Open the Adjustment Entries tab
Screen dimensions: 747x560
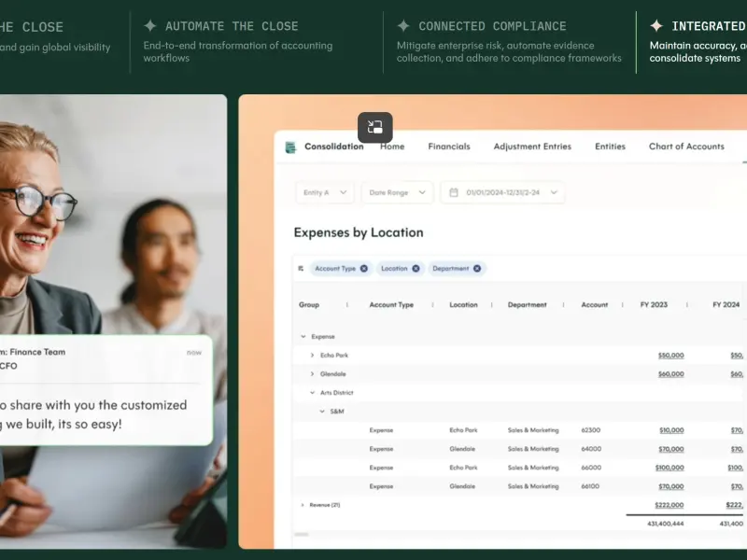click(x=532, y=147)
